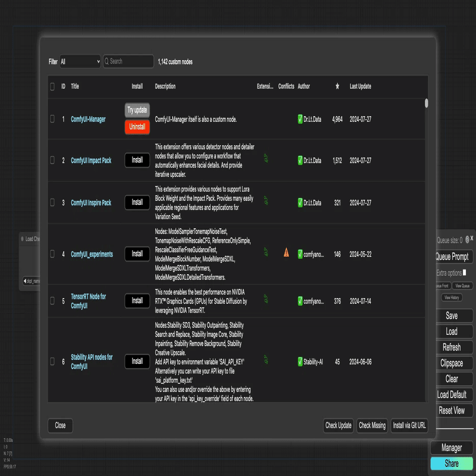Click the verified badge in ComfyUI_experiments row

point(300,254)
